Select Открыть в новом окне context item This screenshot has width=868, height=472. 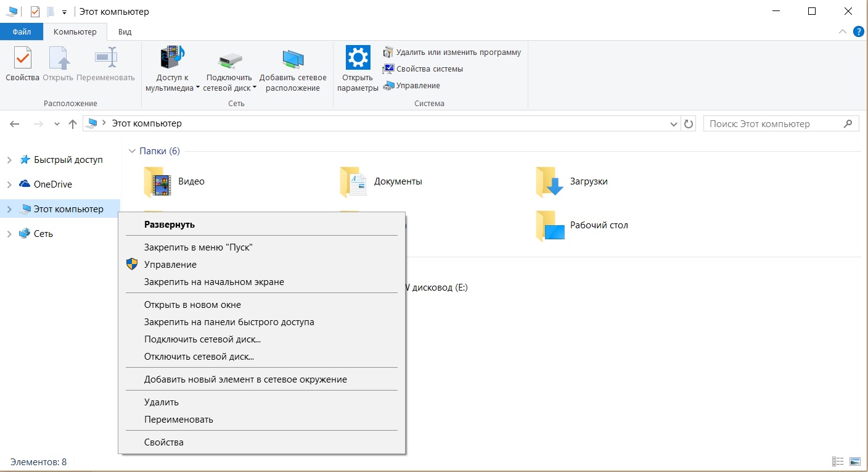coord(192,305)
